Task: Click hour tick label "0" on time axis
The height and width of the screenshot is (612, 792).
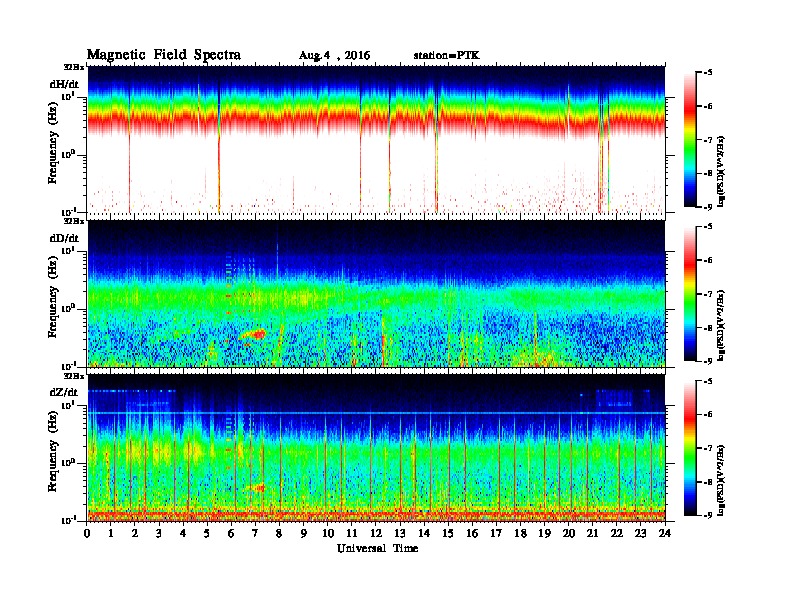Action: pos(87,533)
